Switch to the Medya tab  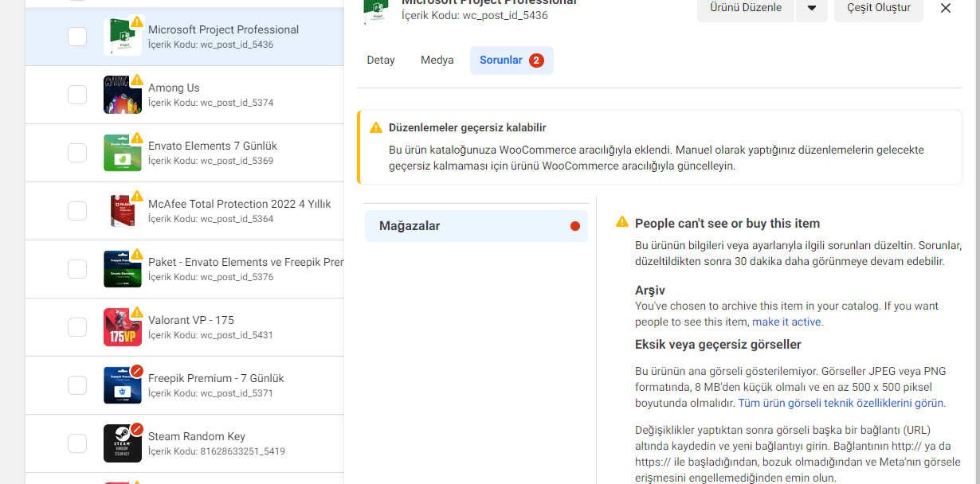(x=437, y=60)
